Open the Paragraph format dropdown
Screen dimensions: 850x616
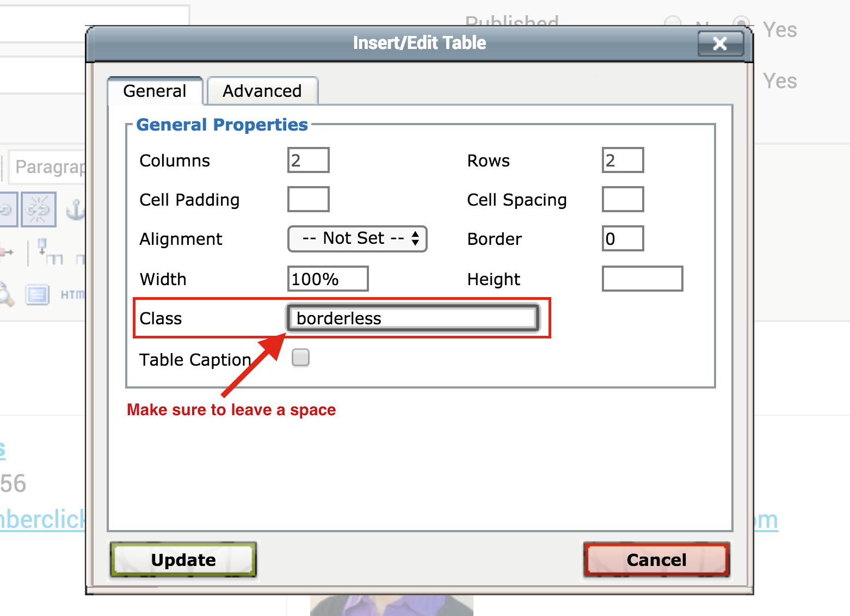pos(49,167)
